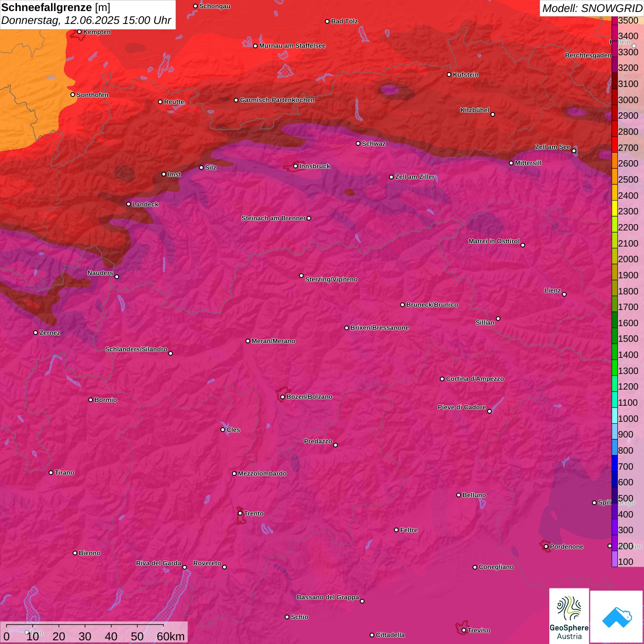Click the Zell am See location dot
Viewport: 644px width, 644px height.
click(x=574, y=150)
